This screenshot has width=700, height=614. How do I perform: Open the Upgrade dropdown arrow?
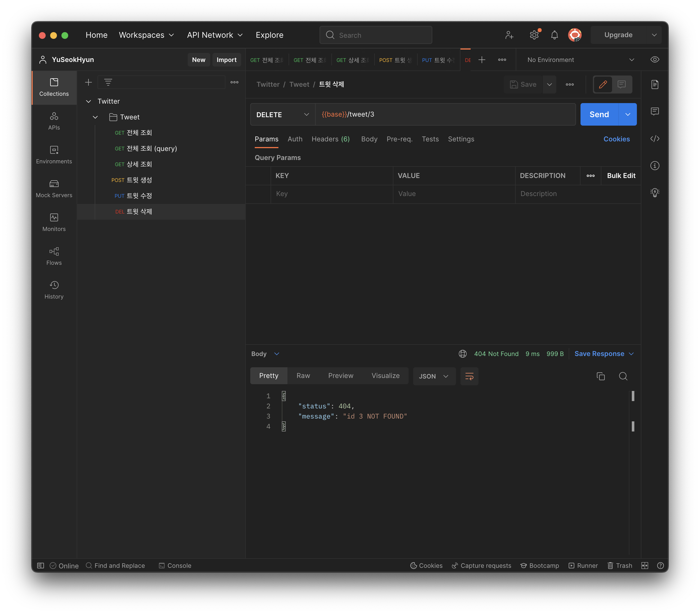[654, 35]
